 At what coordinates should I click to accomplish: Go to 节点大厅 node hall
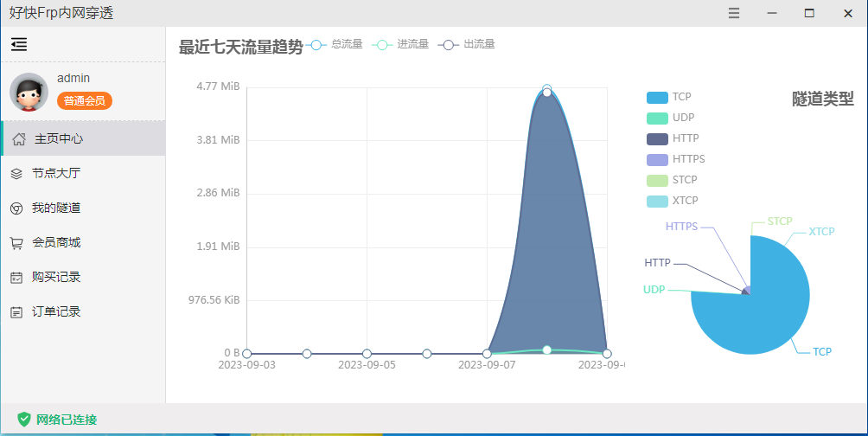click(x=83, y=173)
